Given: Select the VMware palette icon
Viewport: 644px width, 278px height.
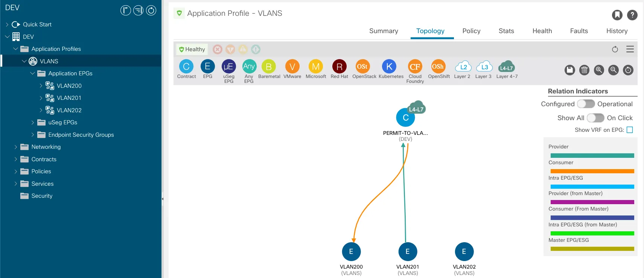Looking at the screenshot, I should tap(292, 67).
